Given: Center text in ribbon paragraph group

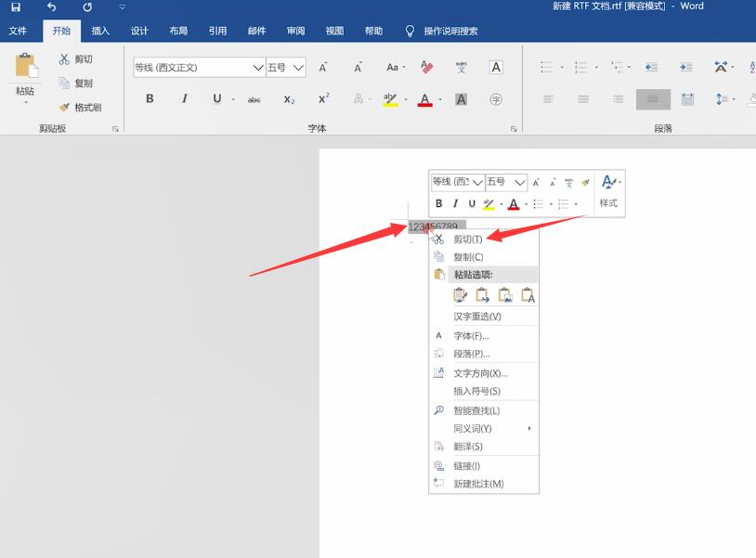Looking at the screenshot, I should [x=583, y=99].
